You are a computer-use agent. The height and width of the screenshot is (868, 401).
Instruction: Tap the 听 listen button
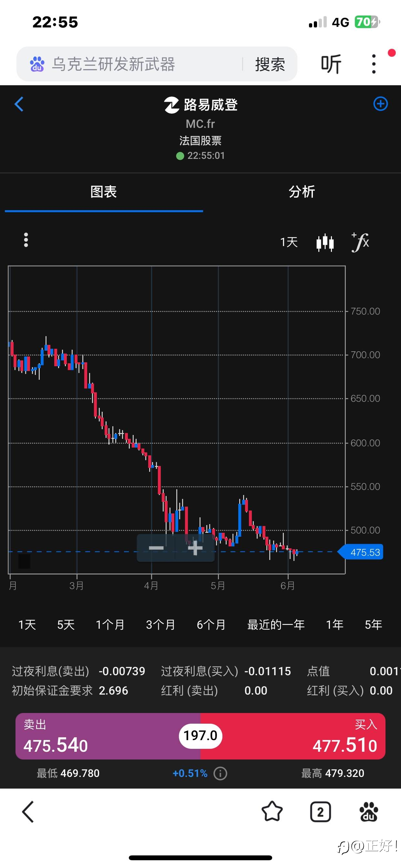click(x=331, y=64)
